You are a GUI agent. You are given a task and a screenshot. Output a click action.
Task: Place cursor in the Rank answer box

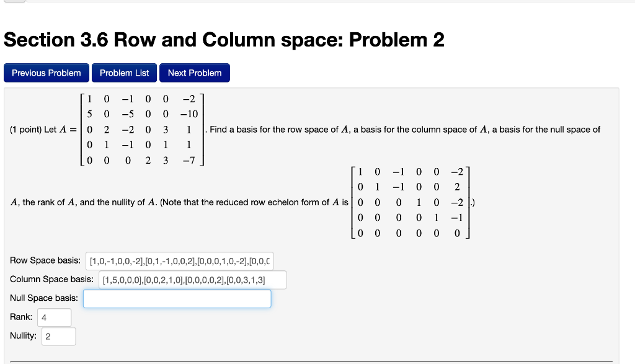[x=54, y=317]
